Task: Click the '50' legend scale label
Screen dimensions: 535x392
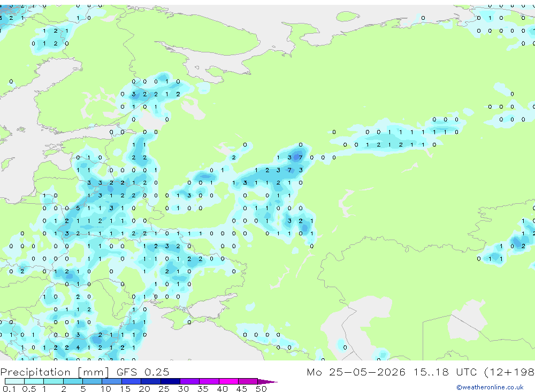Action: coord(262,389)
